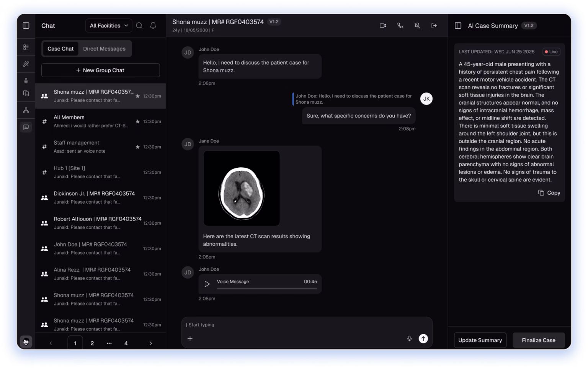Collapse the AI Case Summary panel
The height and width of the screenshot is (369, 588).
pos(458,26)
